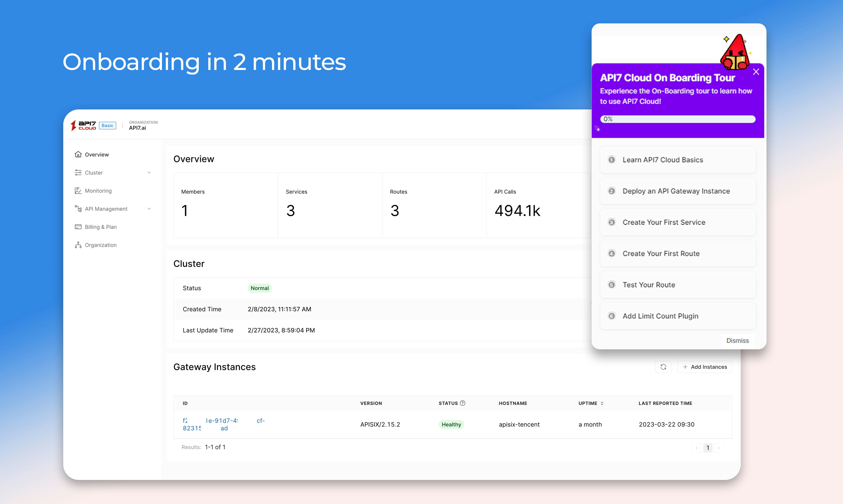This screenshot has height=504, width=843.
Task: Click the refresh icon for Gateway Instances
Action: tap(663, 367)
